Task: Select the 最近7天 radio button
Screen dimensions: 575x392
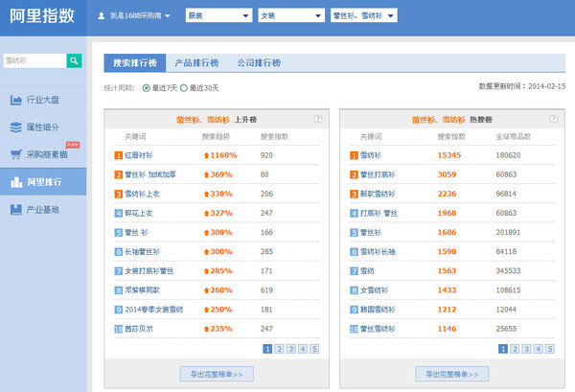Action: (147, 88)
